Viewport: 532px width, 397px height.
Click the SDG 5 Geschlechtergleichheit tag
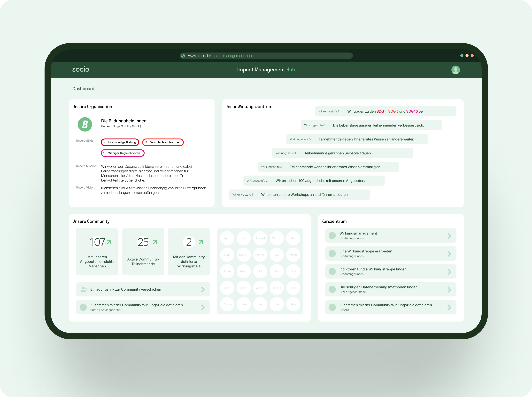point(163,142)
